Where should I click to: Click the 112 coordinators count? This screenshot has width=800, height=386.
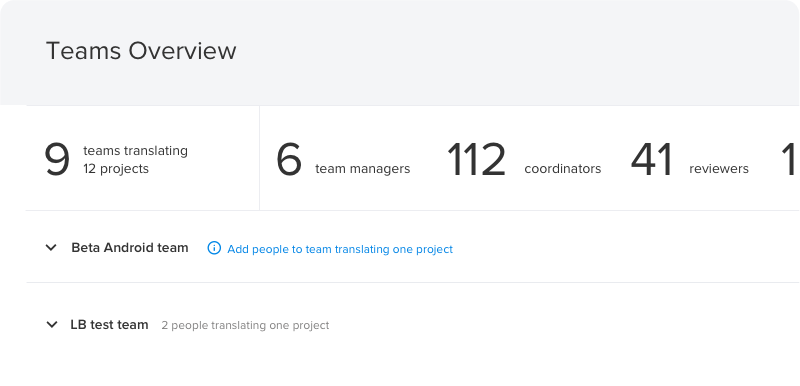click(x=477, y=160)
